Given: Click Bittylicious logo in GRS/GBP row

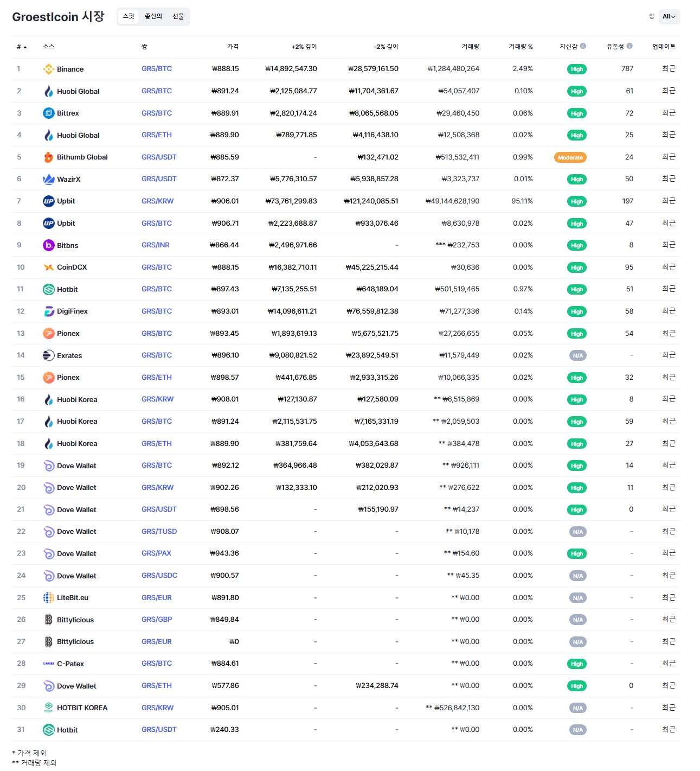Looking at the screenshot, I should tap(48, 620).
